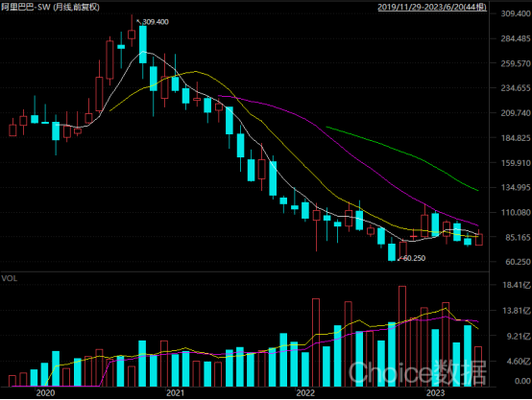Click the 60.250 low price annotation

coord(414,258)
